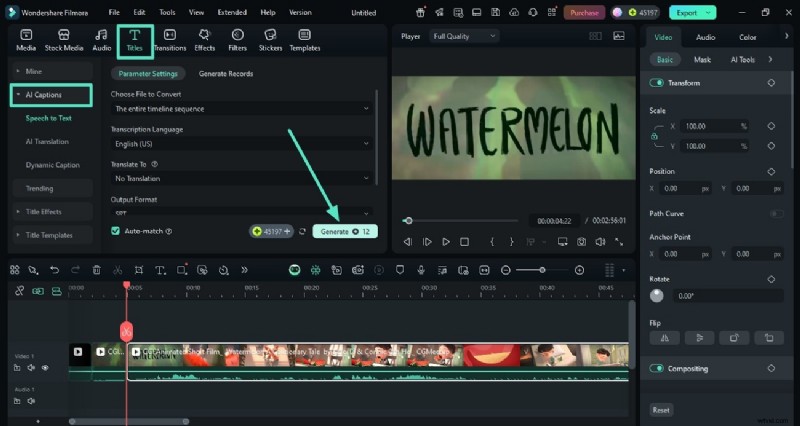Disable the Transform toggle
The height and width of the screenshot is (426, 800).
coord(657,83)
